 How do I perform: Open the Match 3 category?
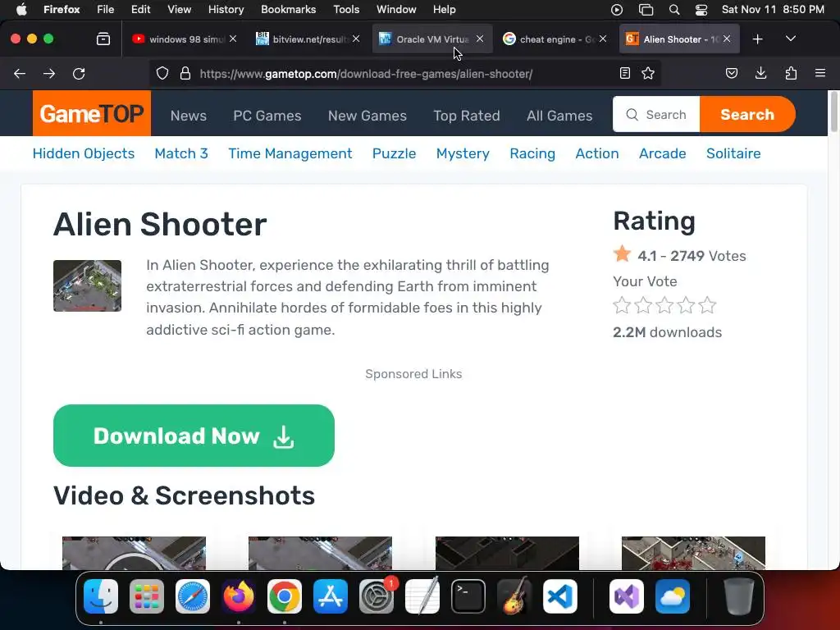click(x=181, y=153)
